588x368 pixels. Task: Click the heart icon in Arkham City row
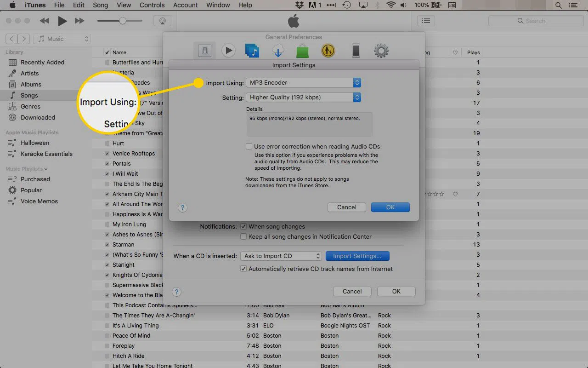tap(455, 194)
